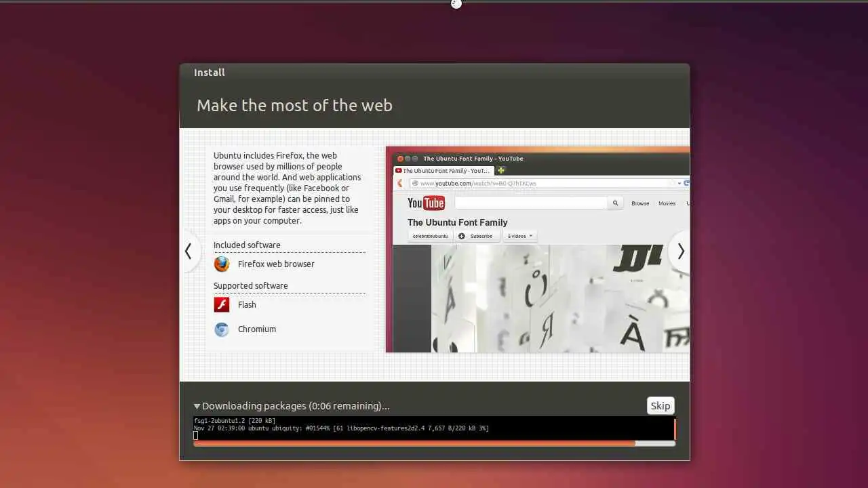
Task: Click the Included software heading
Action: (247, 245)
